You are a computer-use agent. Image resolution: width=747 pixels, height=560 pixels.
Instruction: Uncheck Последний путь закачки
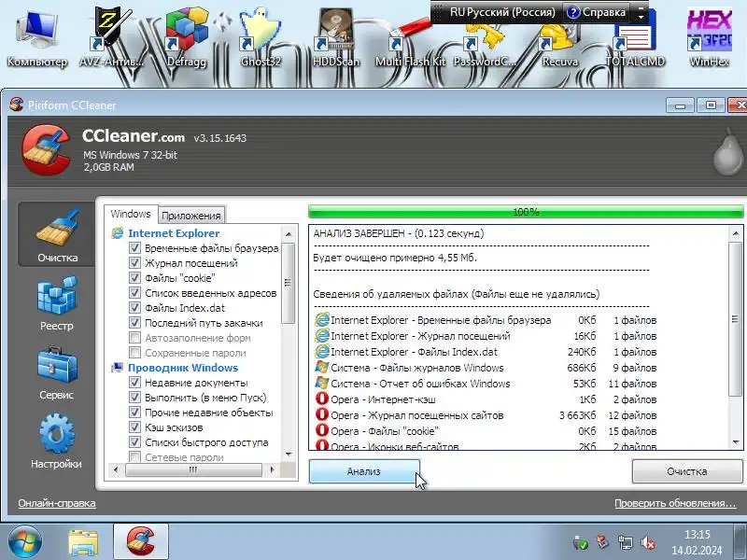(x=134, y=323)
